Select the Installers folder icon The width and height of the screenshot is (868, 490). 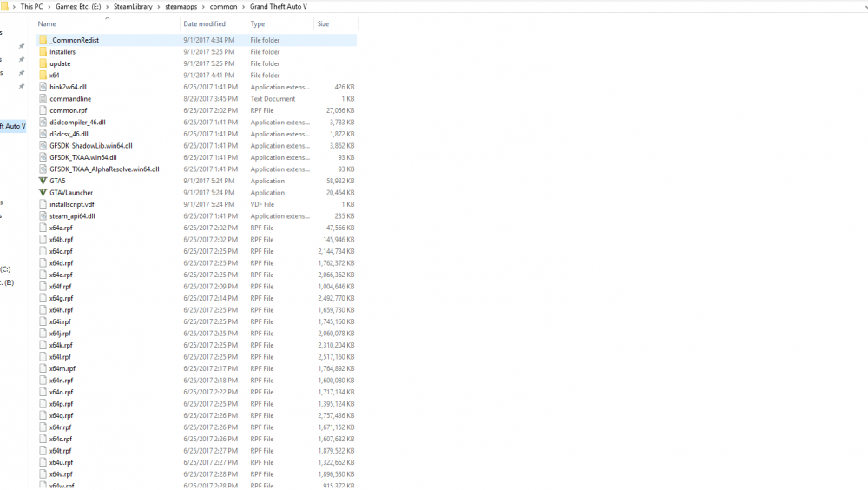coord(43,51)
